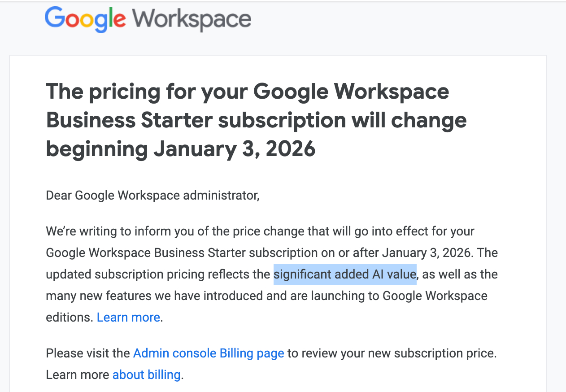Click the highlighted "significant added AI value" text
The height and width of the screenshot is (392, 566).
(345, 274)
